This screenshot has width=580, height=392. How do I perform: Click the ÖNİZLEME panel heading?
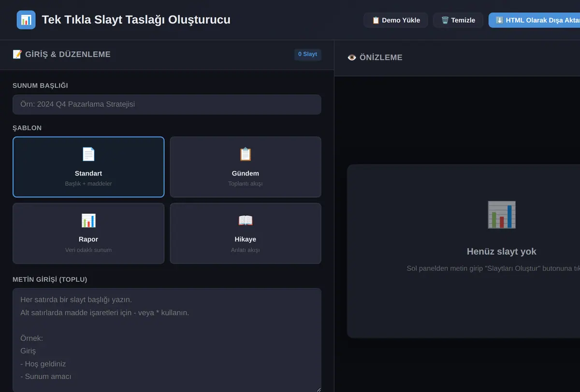375,58
